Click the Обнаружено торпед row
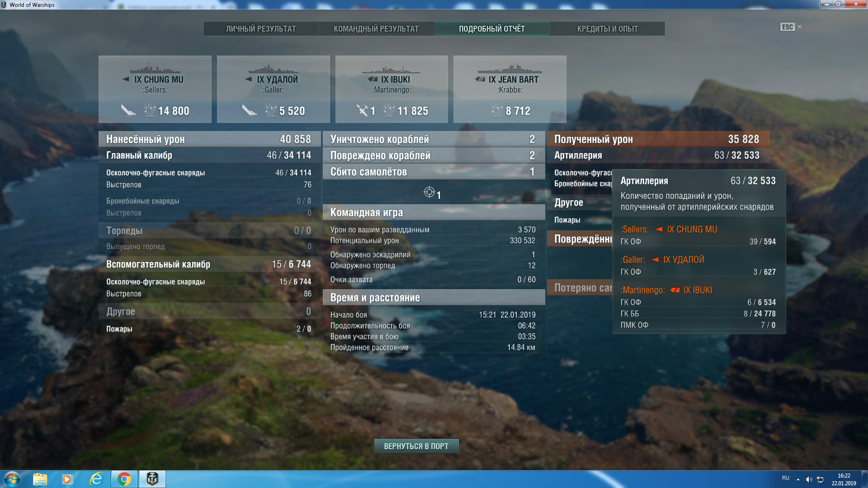This screenshot has width=868, height=488. (433, 265)
